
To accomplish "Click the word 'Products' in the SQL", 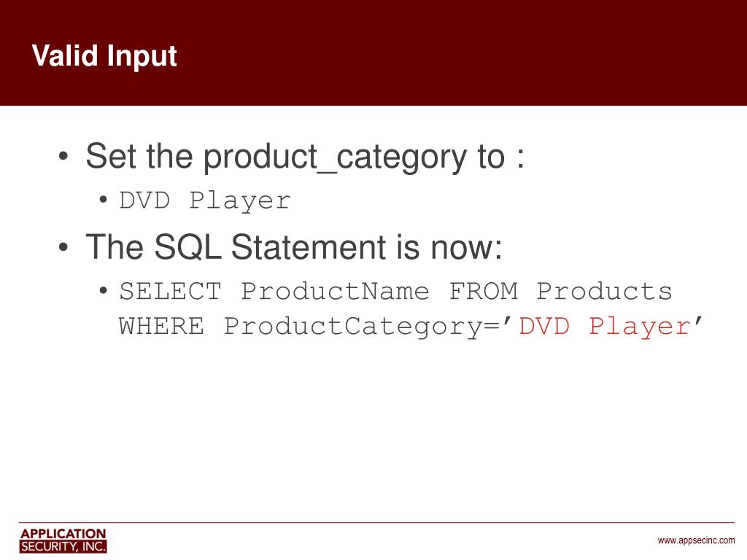I will [x=605, y=291].
